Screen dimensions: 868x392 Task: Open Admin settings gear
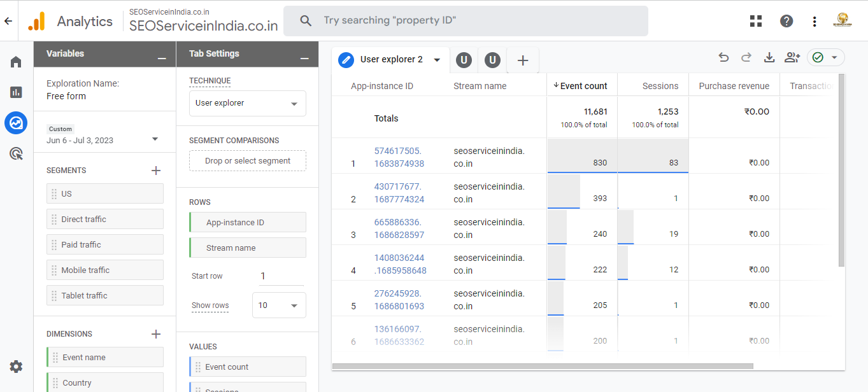click(x=16, y=367)
